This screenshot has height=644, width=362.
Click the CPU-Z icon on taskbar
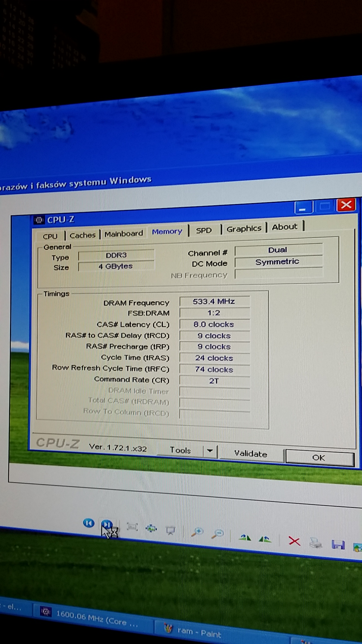point(46,612)
